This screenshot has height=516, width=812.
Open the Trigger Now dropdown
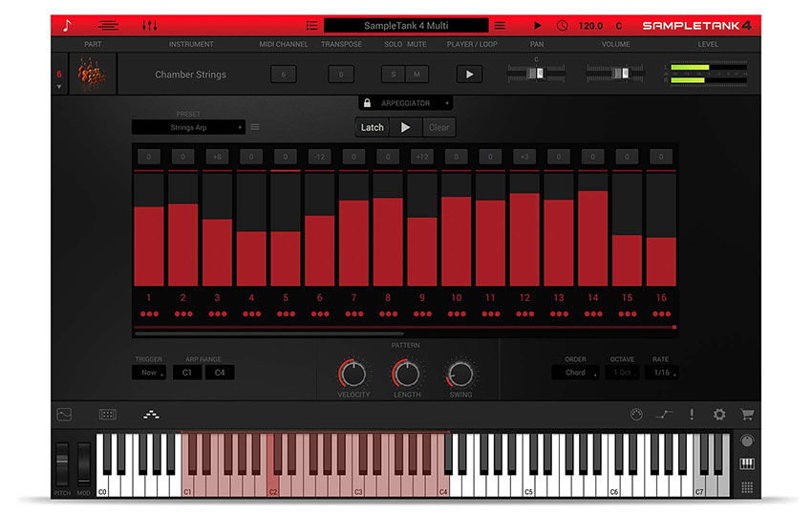tap(149, 373)
